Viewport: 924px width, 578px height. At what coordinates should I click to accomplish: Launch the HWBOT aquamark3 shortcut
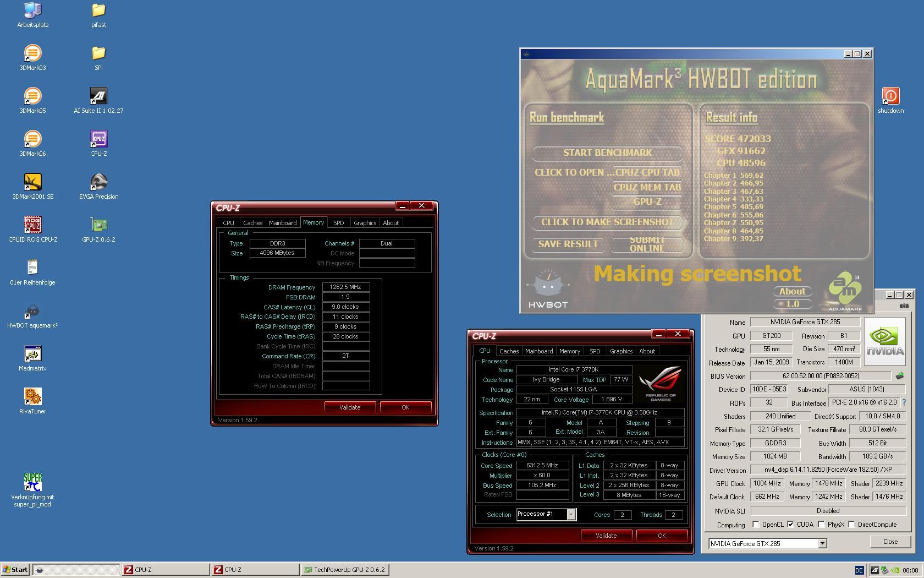pos(32,311)
